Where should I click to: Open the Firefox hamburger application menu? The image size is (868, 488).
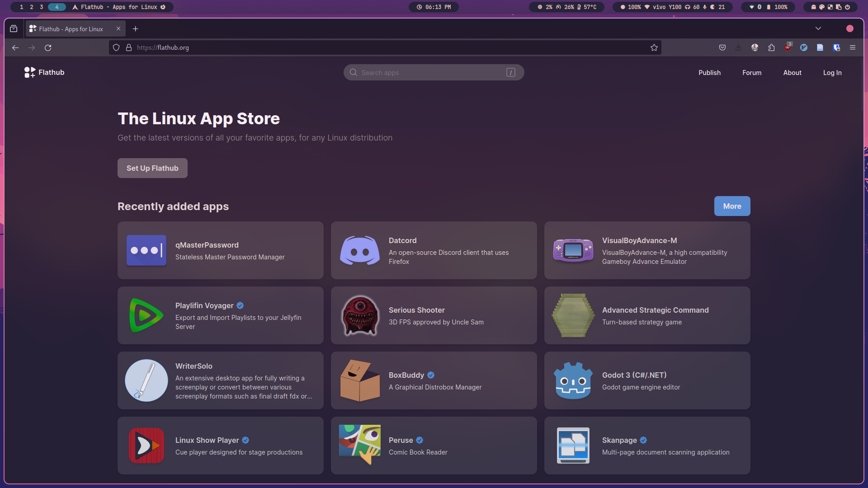click(x=853, y=47)
